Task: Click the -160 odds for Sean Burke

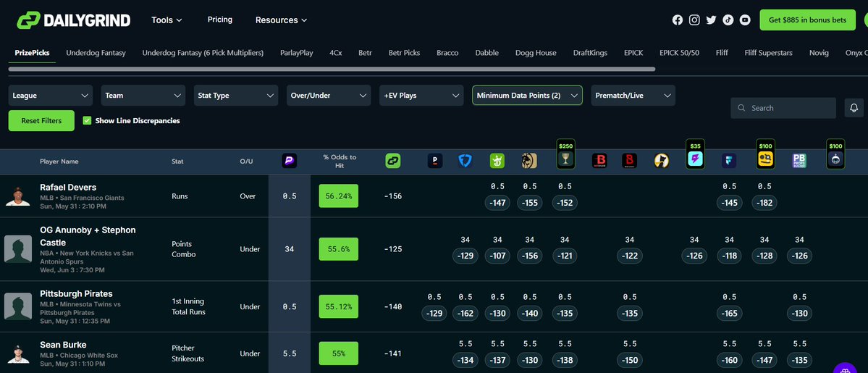Action: [x=729, y=360]
